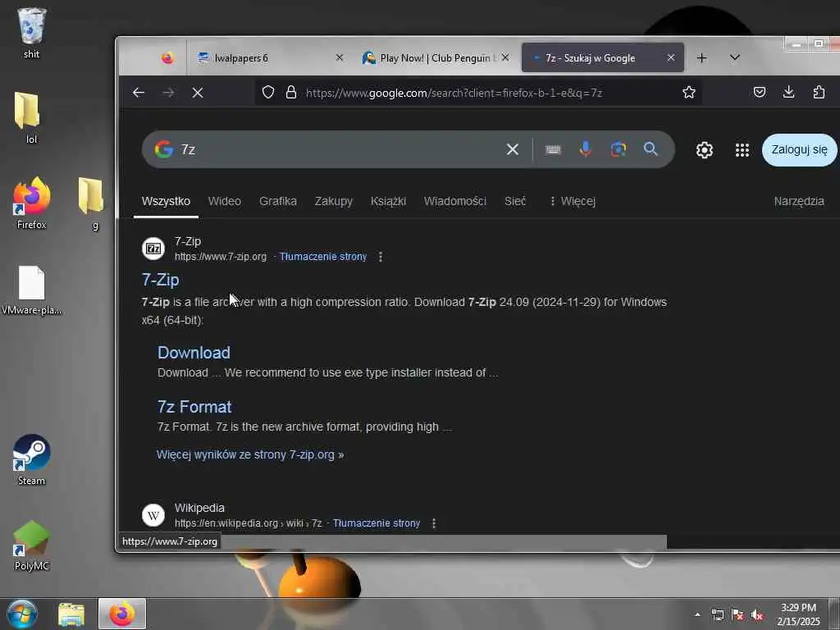
Task: Open options for Wikipedia result
Action: 434,523
